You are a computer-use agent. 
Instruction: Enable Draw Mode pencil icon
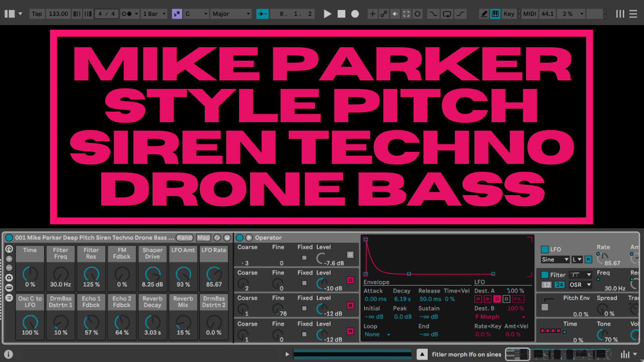484,14
